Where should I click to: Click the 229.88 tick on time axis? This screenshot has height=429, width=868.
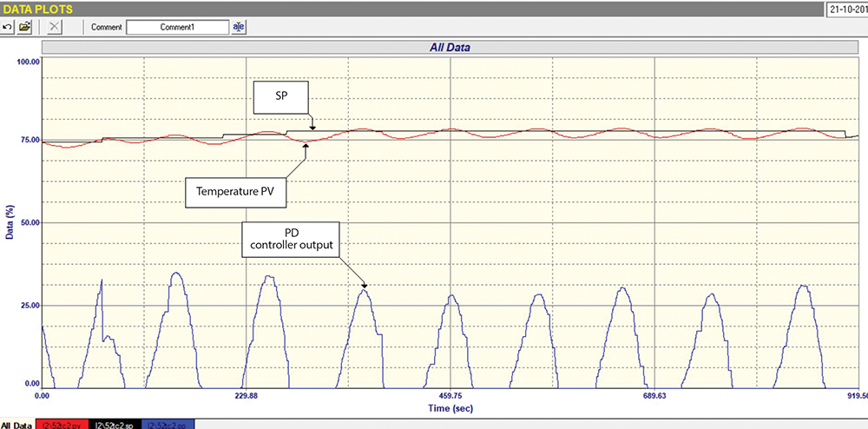point(247,394)
